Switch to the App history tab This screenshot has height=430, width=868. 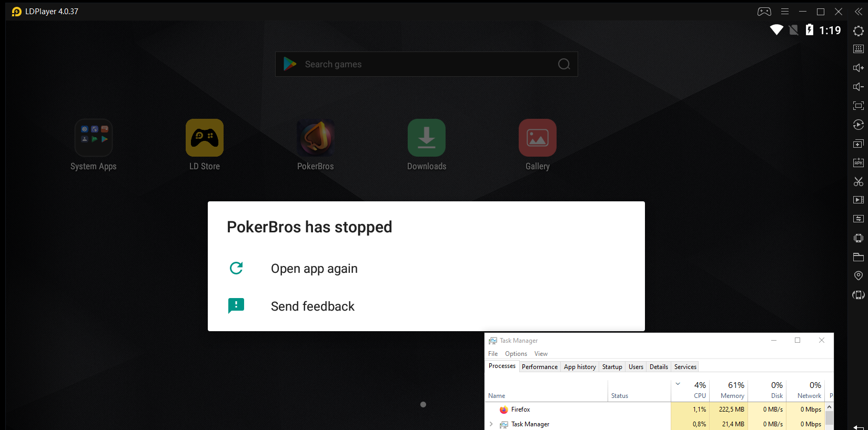coord(580,367)
